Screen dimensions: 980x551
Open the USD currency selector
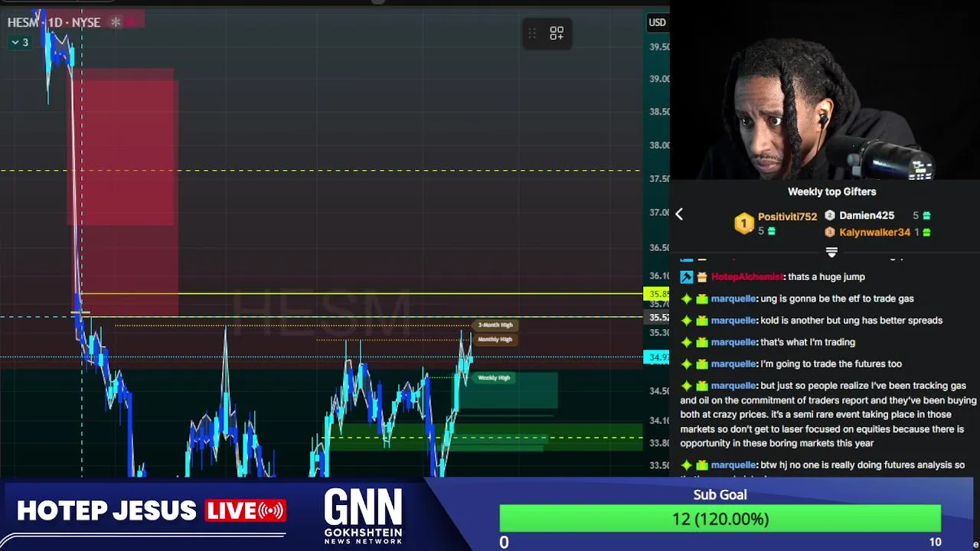(658, 22)
